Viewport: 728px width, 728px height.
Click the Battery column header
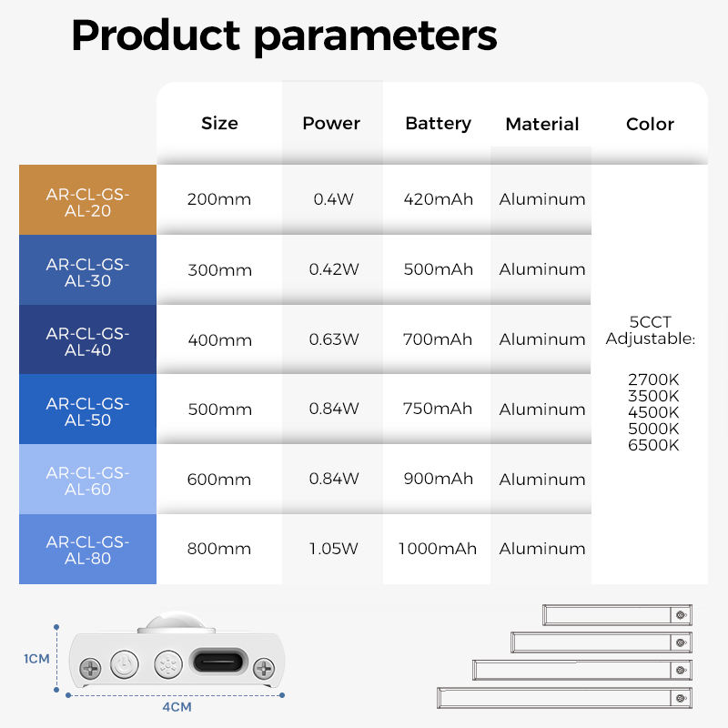pos(438,123)
